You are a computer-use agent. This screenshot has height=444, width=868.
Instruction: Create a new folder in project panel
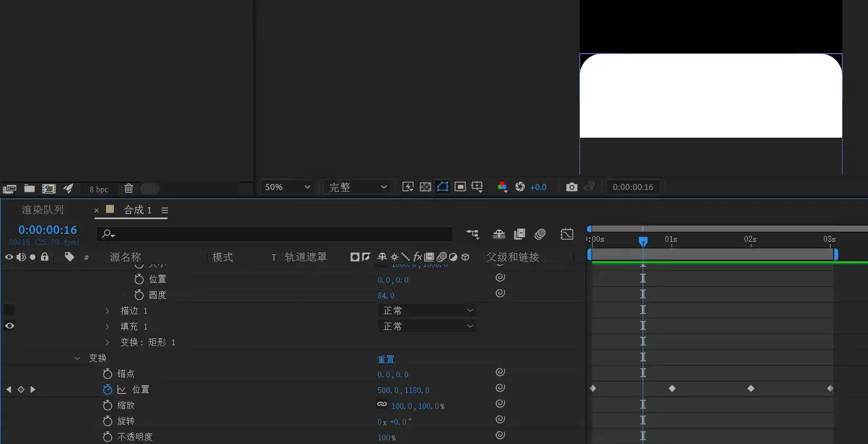pos(29,188)
